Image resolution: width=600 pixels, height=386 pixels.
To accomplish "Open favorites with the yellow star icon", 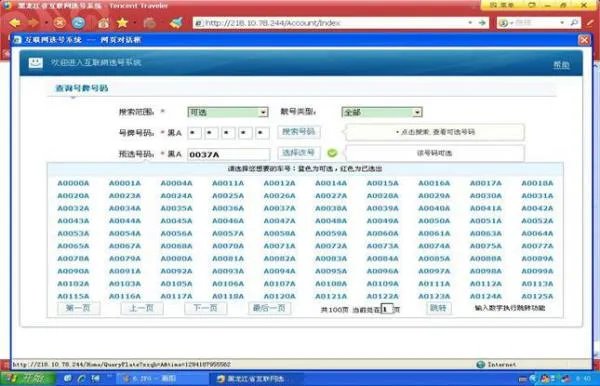I will [x=122, y=23].
